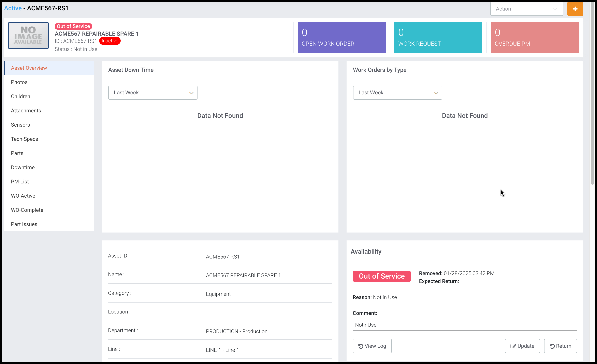
Task: Click the Return undo arrow icon
Action: click(x=552, y=346)
